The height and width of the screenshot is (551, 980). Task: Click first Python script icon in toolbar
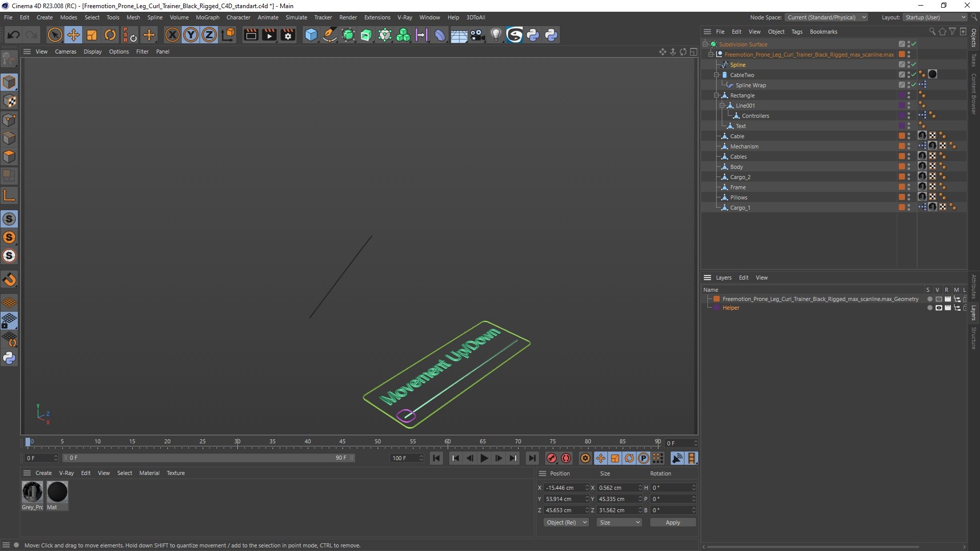click(x=533, y=35)
